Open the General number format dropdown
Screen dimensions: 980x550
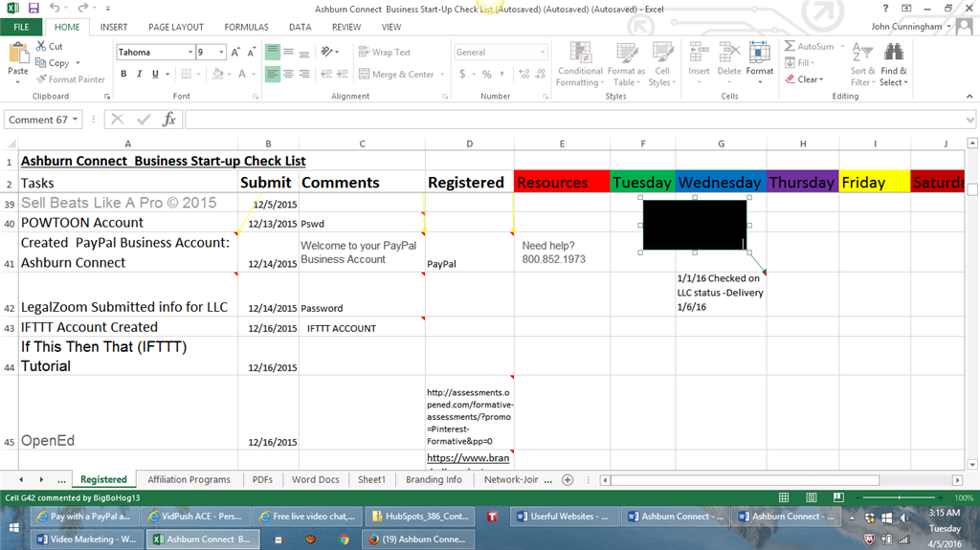click(x=543, y=53)
